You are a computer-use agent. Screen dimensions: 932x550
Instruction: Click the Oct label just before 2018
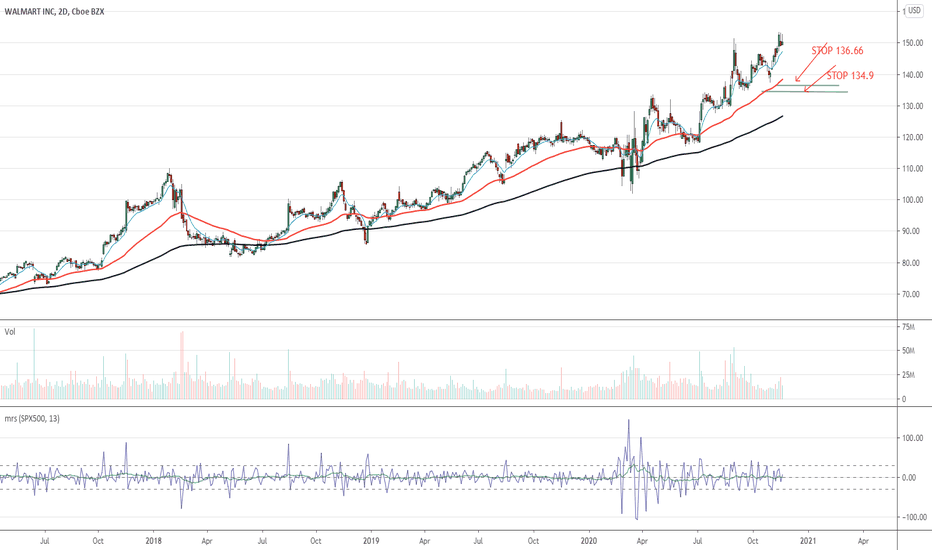point(98,541)
